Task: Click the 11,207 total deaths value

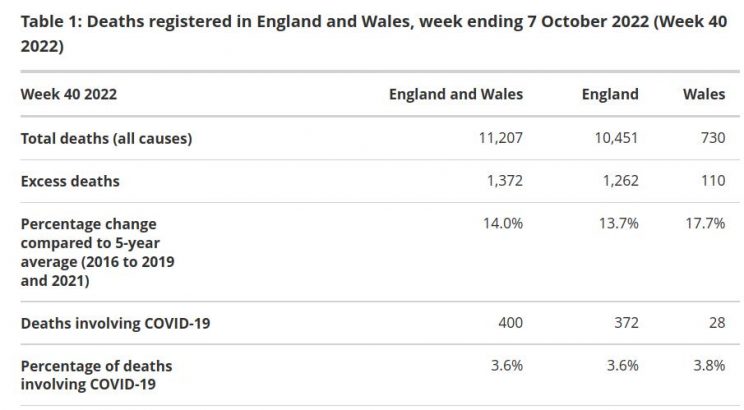Action: click(501, 139)
